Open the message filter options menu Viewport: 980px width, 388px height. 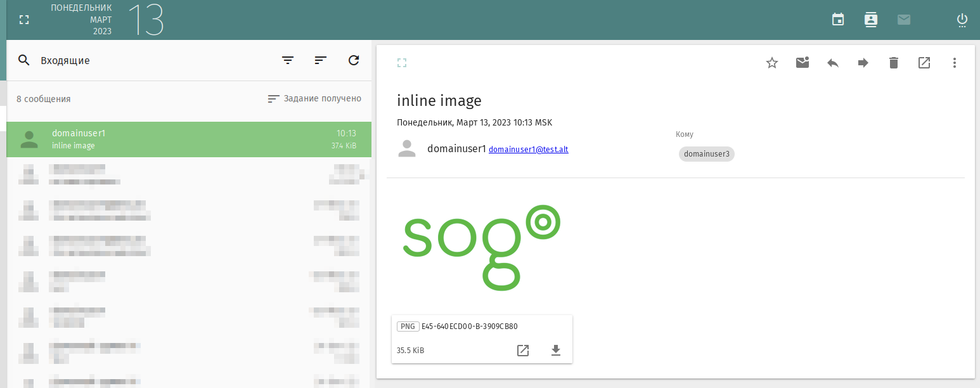coord(288,61)
